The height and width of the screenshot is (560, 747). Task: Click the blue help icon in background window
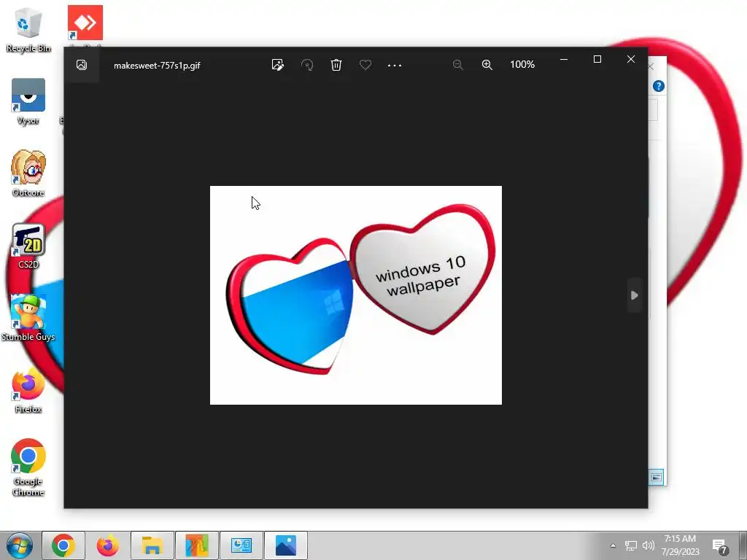[x=659, y=86]
